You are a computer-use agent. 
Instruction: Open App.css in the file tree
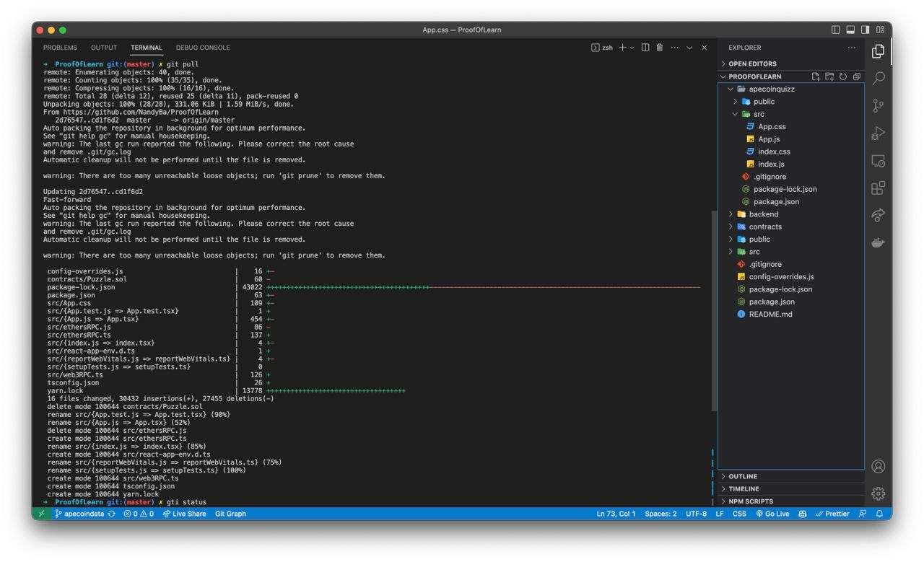[x=772, y=126]
